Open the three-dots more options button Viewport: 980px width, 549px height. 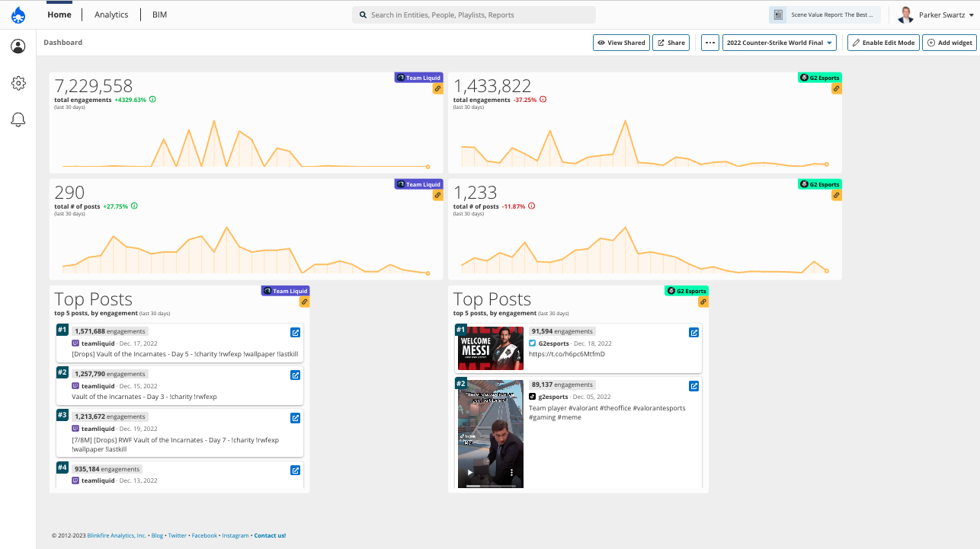pyautogui.click(x=710, y=43)
